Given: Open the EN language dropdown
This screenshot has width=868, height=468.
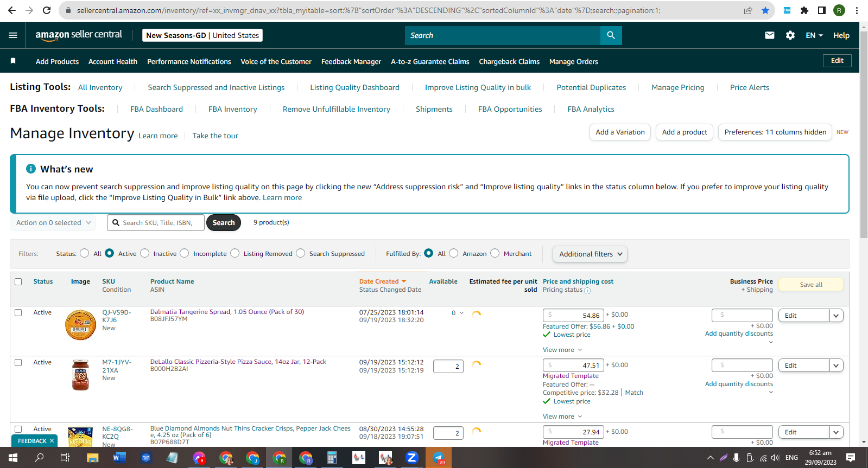Looking at the screenshot, I should pyautogui.click(x=814, y=35).
